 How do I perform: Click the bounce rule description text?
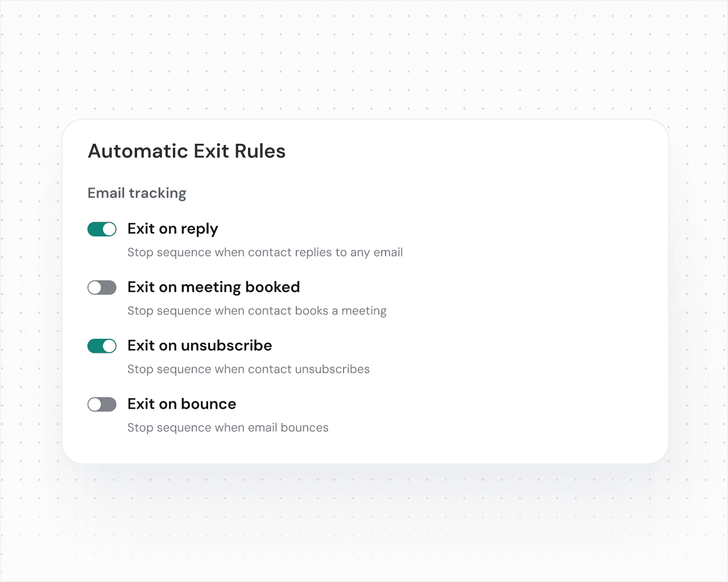(227, 427)
